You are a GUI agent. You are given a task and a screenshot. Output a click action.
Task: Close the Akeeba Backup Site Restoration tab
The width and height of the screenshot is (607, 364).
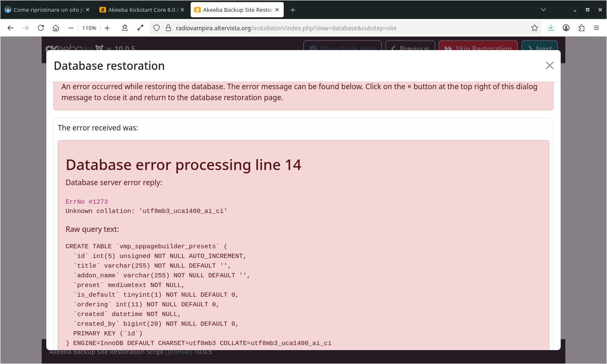[x=277, y=10]
